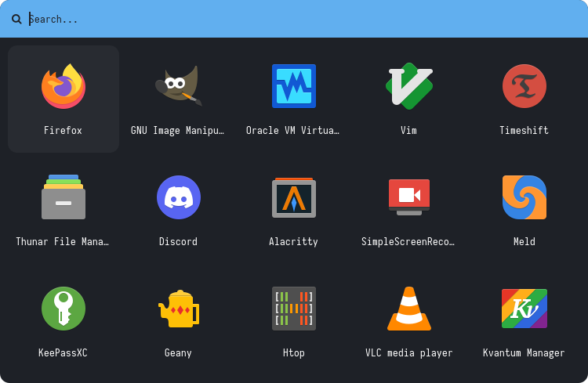Open the Vim editor icon
Viewport: 588px width, 383px height.
tap(408, 86)
